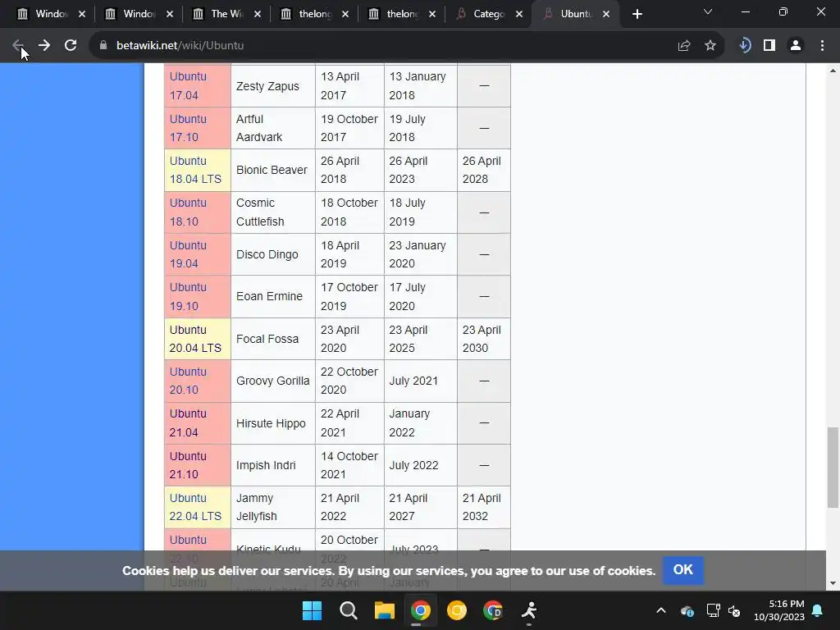The width and height of the screenshot is (840, 630).
Task: Expand the tab search dropdown
Action: coord(708,11)
